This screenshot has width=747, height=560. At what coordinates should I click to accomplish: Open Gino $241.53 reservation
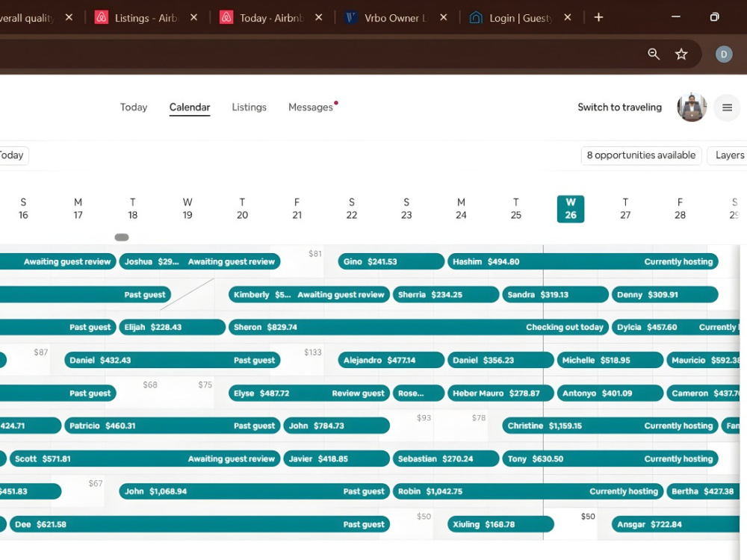coord(391,261)
